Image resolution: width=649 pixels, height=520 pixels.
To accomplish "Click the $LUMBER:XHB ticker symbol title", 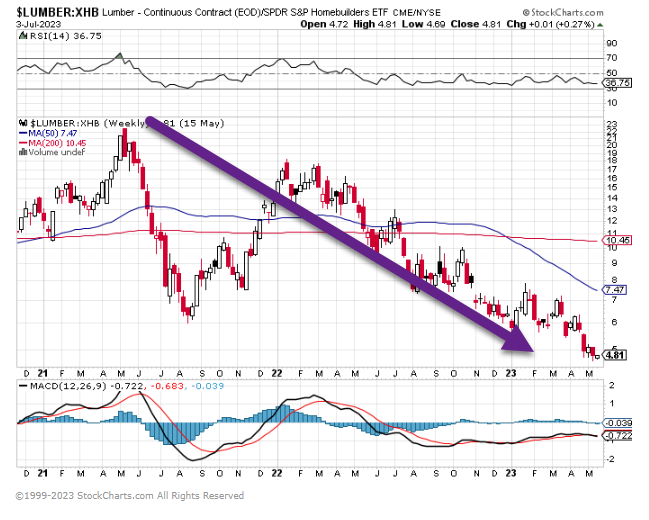I will pyautogui.click(x=58, y=12).
